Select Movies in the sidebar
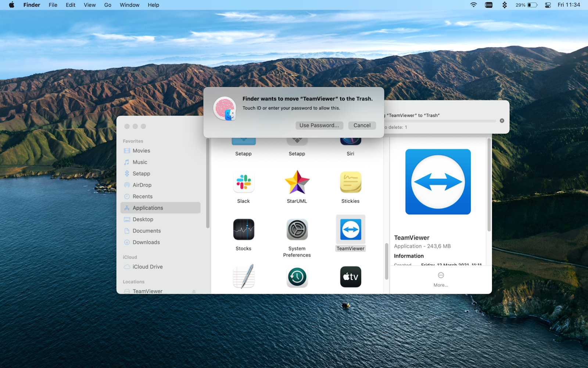The height and width of the screenshot is (368, 588). 161,151
